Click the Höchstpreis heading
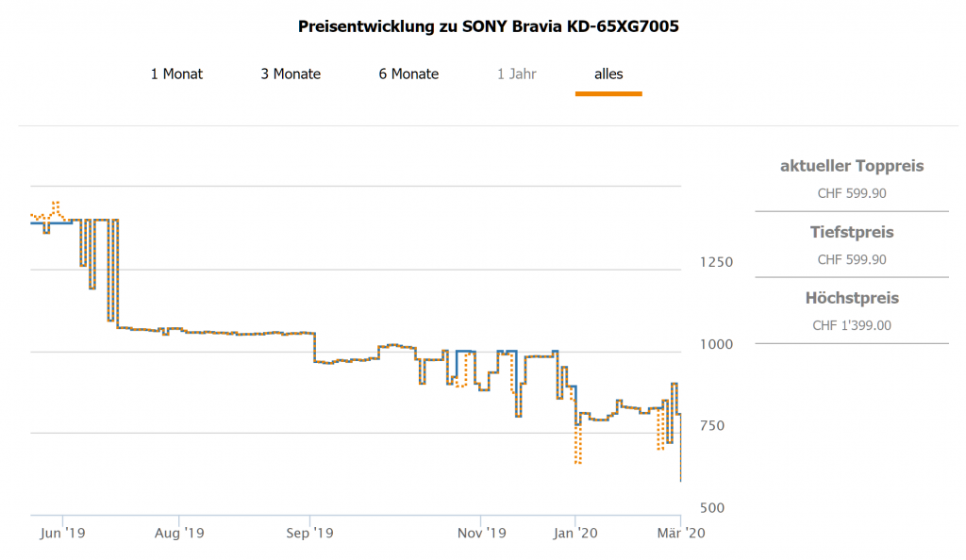The image size is (966, 560). pos(852,298)
